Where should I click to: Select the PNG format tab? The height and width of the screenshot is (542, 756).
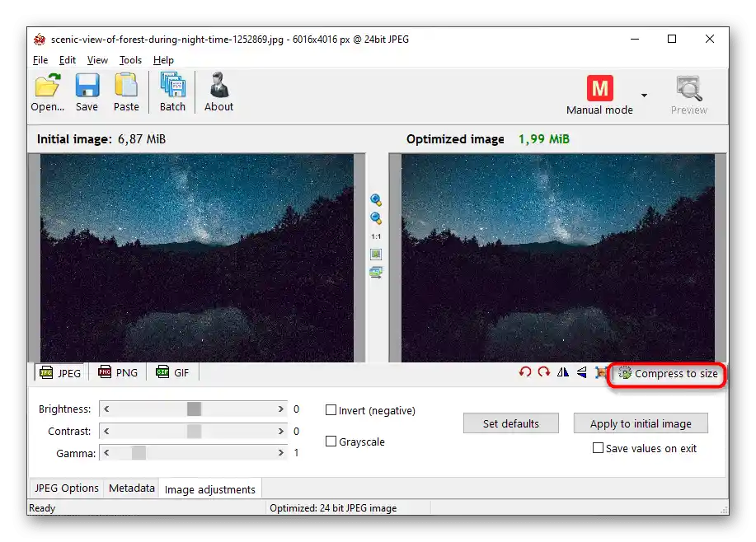(x=118, y=372)
